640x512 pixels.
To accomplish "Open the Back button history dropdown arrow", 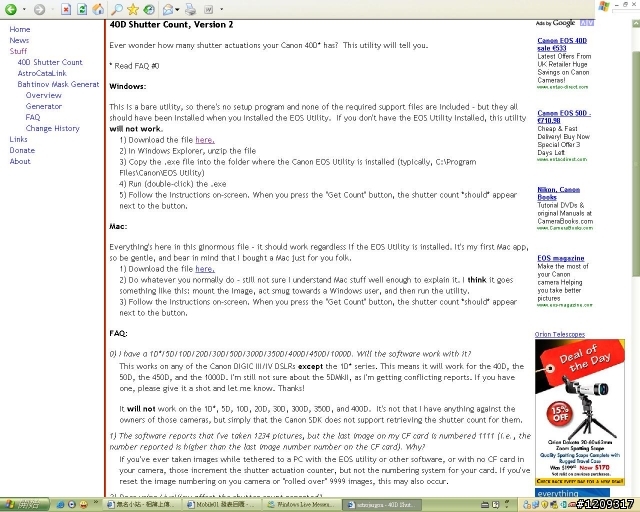I will tap(24, 9).
